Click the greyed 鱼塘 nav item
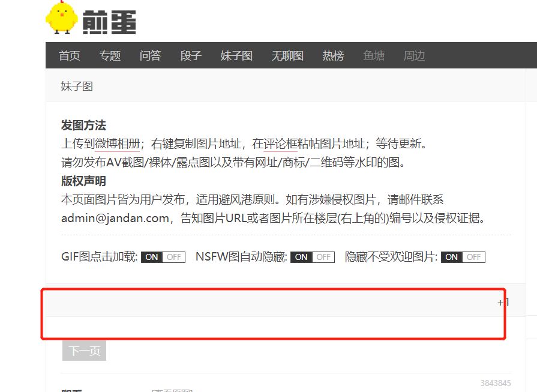537x392 pixels. pyautogui.click(x=374, y=55)
